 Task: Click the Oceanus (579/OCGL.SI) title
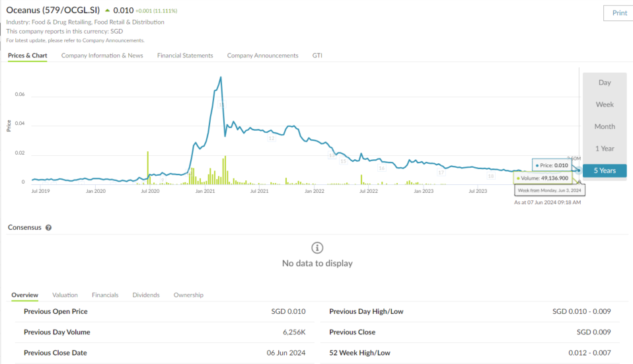point(53,10)
